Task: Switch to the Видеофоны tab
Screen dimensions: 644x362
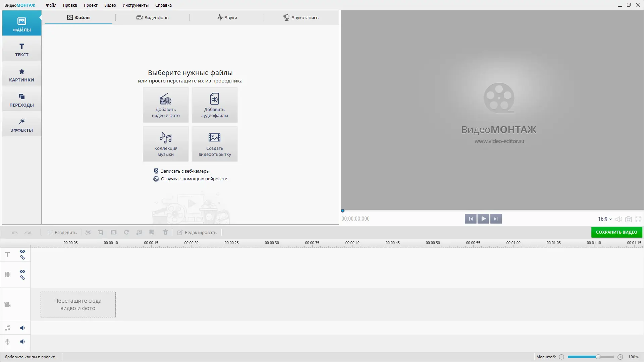Action: coord(153,17)
